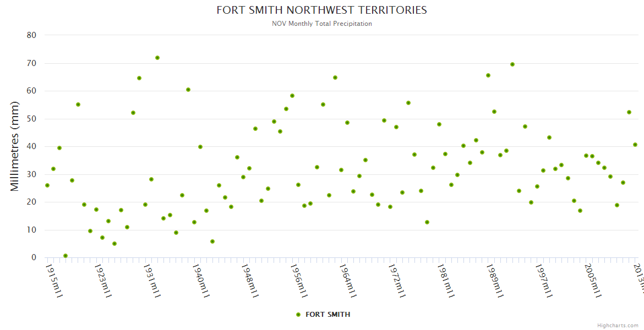Viewport: 644px width, 330px height.
Task: Click the 1948m11 x-axis label
Action: pyautogui.click(x=249, y=281)
